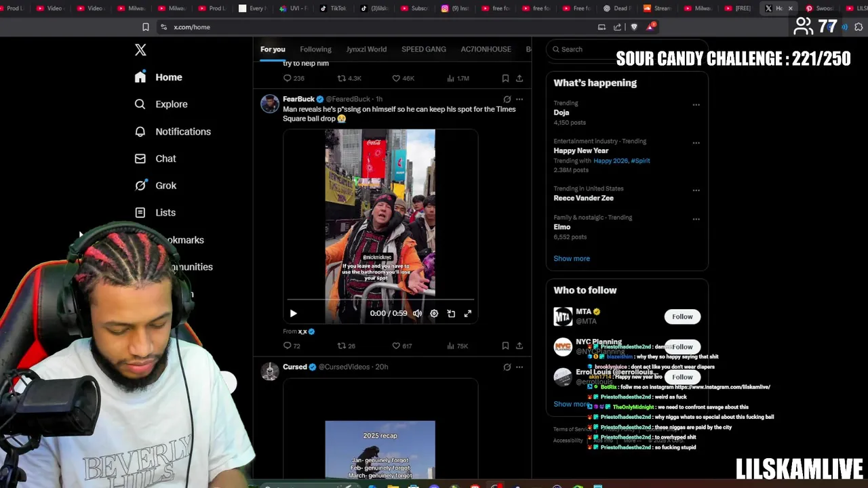
Task: Open Chat from sidebar
Action: point(155,159)
